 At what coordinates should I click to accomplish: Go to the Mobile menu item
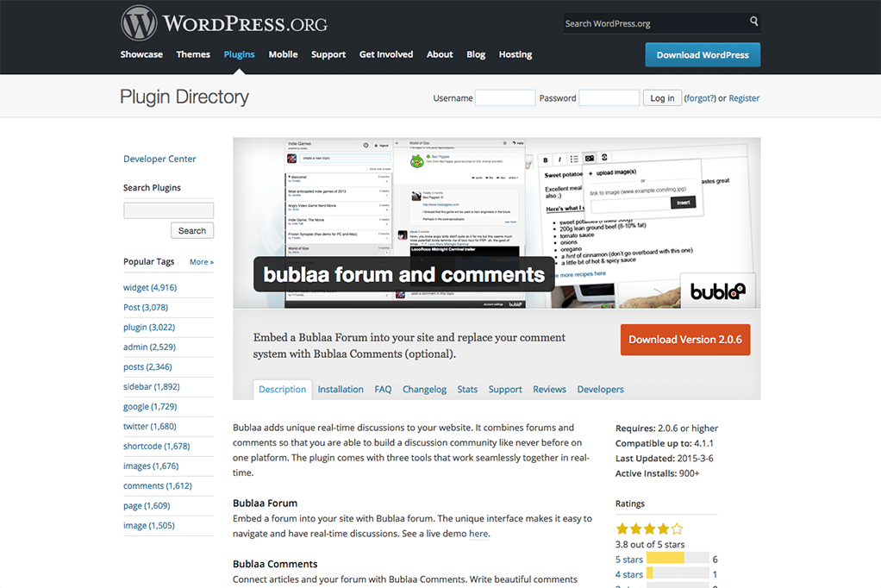click(x=283, y=54)
